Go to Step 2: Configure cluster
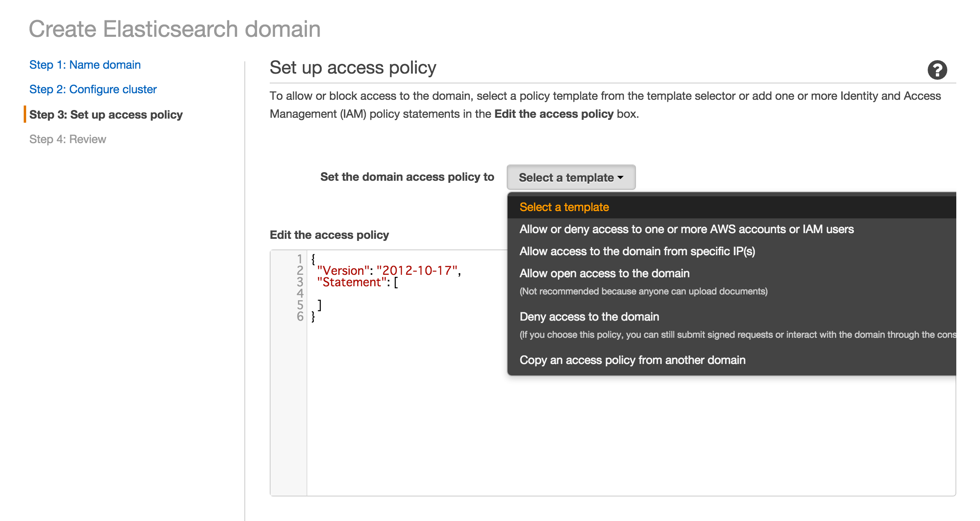This screenshot has height=521, width=980. coord(93,89)
